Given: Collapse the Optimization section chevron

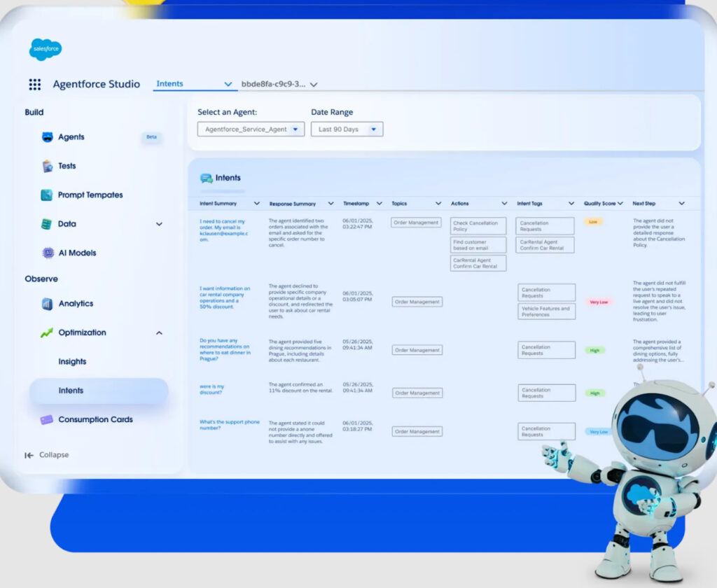Looking at the screenshot, I should (x=159, y=333).
